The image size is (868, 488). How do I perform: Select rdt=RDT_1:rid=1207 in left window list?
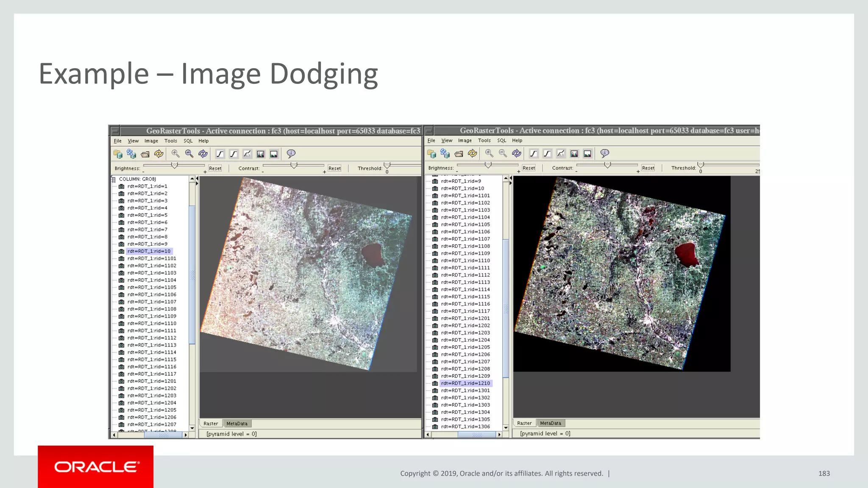point(152,424)
